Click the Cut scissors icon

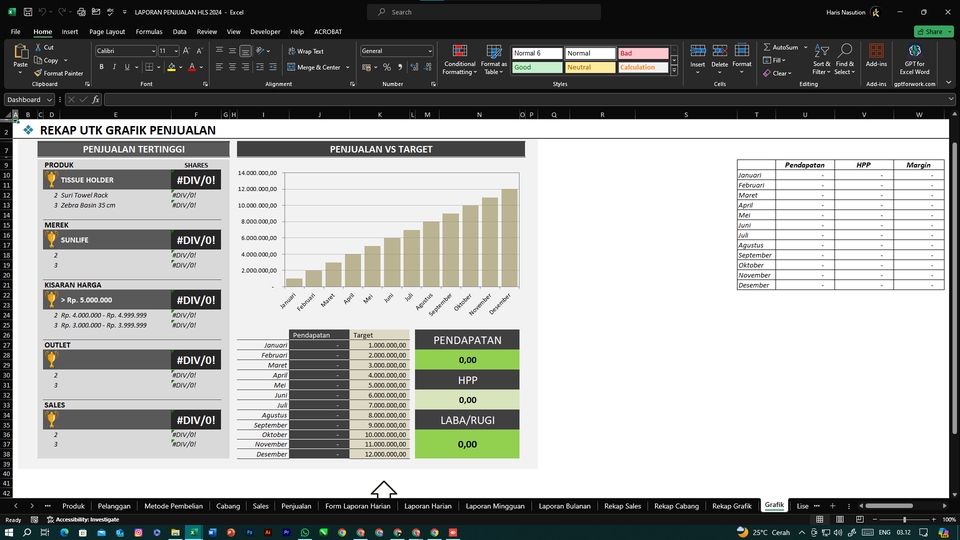click(38, 47)
